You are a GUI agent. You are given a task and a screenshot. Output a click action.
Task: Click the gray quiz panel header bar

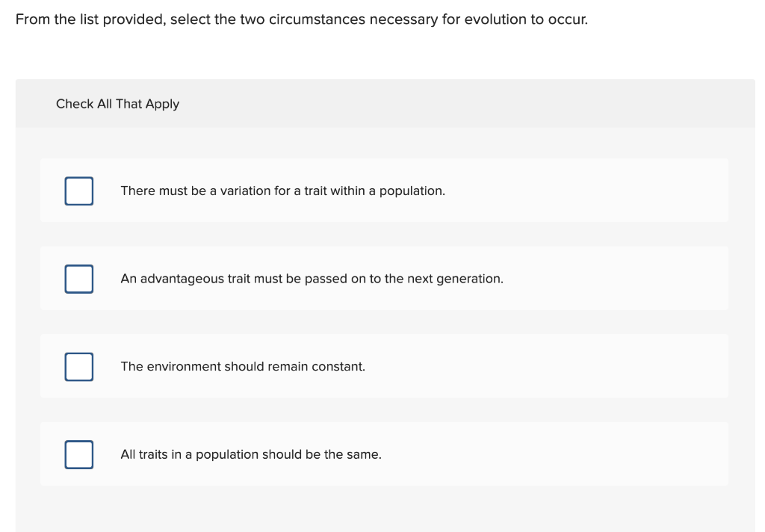448,103
